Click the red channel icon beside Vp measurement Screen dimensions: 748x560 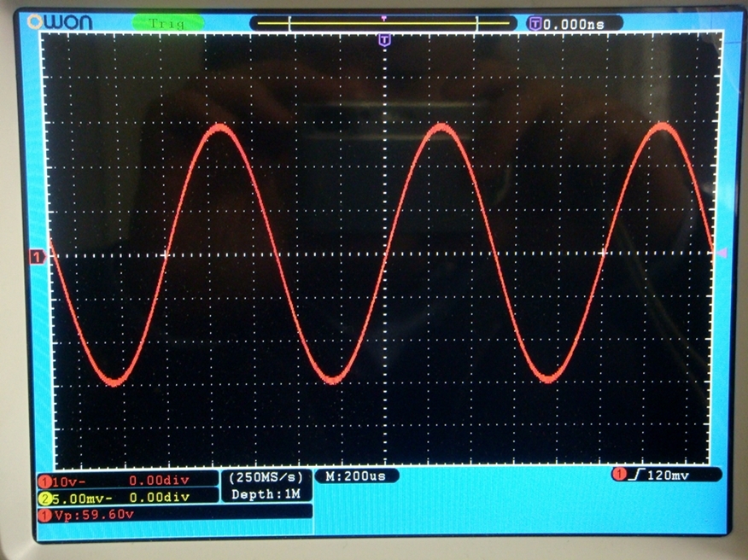pos(45,515)
